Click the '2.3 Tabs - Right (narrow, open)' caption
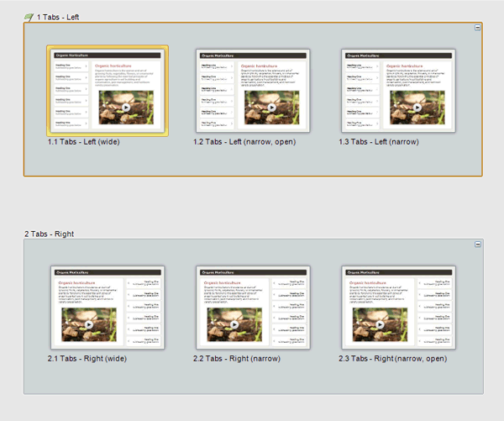 coord(392,359)
